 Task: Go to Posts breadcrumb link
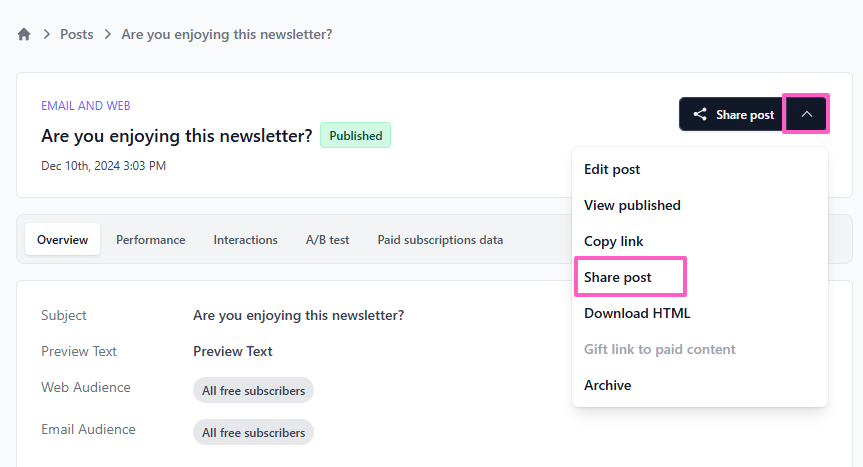coord(77,34)
